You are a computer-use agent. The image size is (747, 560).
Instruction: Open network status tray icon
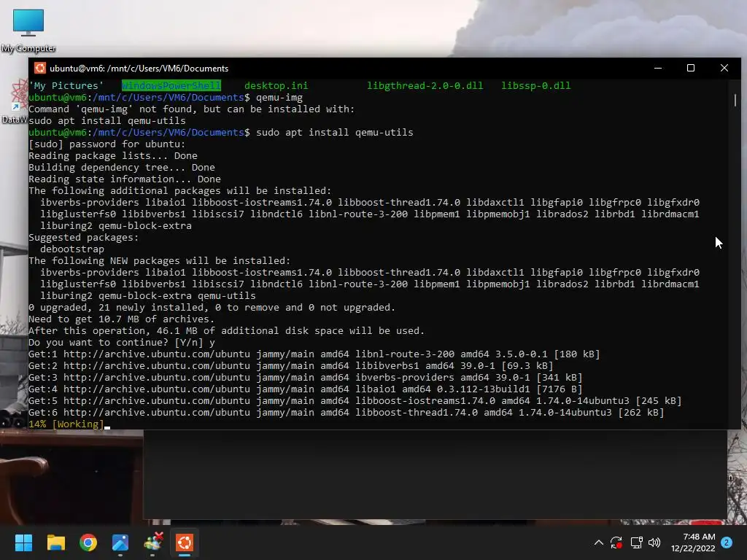(636, 542)
